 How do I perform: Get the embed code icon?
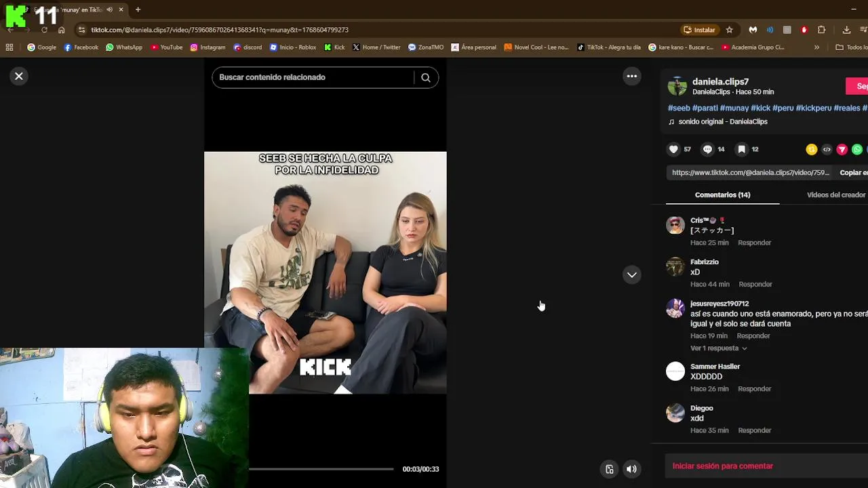pyautogui.click(x=827, y=149)
